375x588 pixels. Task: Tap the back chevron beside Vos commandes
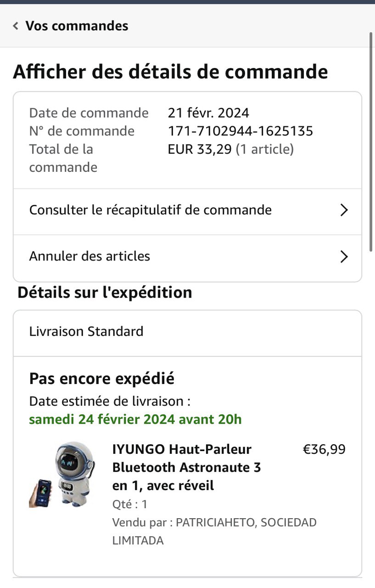(16, 26)
